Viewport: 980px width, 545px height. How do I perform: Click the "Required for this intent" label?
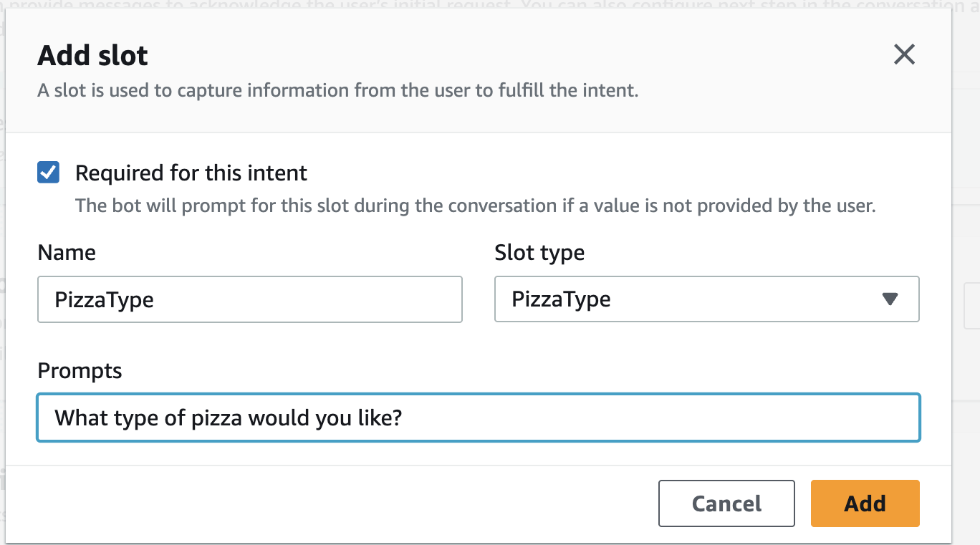tap(191, 173)
